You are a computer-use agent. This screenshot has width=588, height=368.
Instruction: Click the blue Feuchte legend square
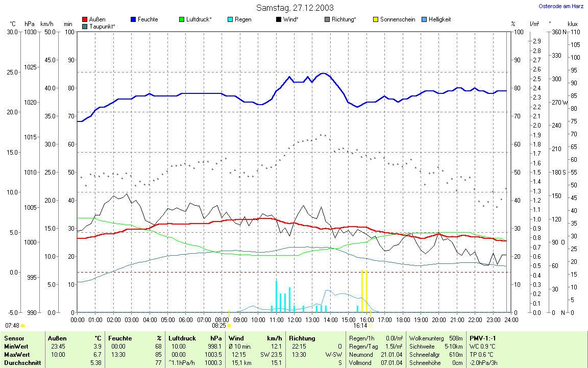pos(134,19)
